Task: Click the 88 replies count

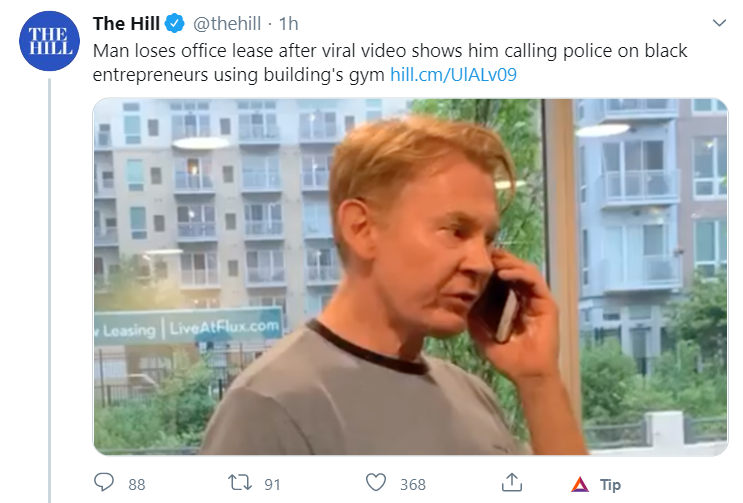Action: click(x=136, y=485)
